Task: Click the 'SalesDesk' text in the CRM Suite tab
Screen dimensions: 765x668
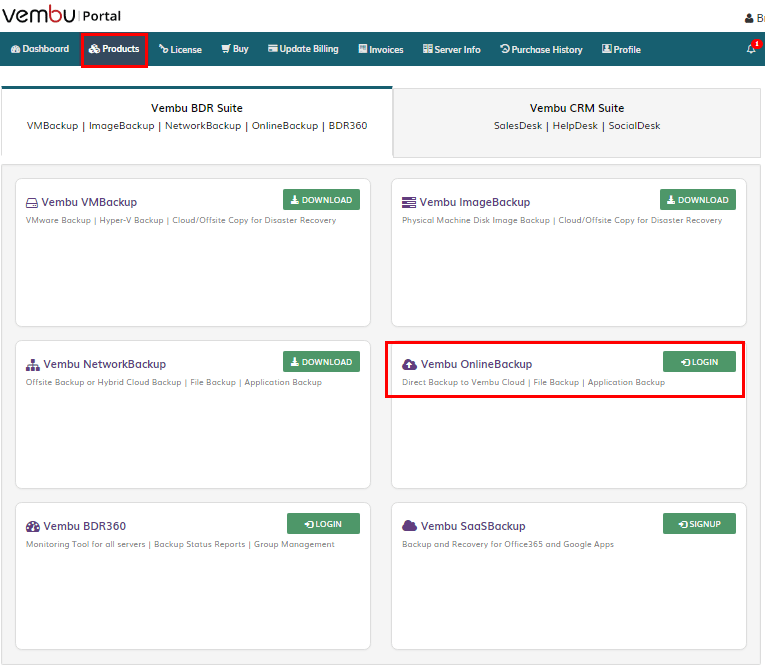Action: tap(518, 125)
